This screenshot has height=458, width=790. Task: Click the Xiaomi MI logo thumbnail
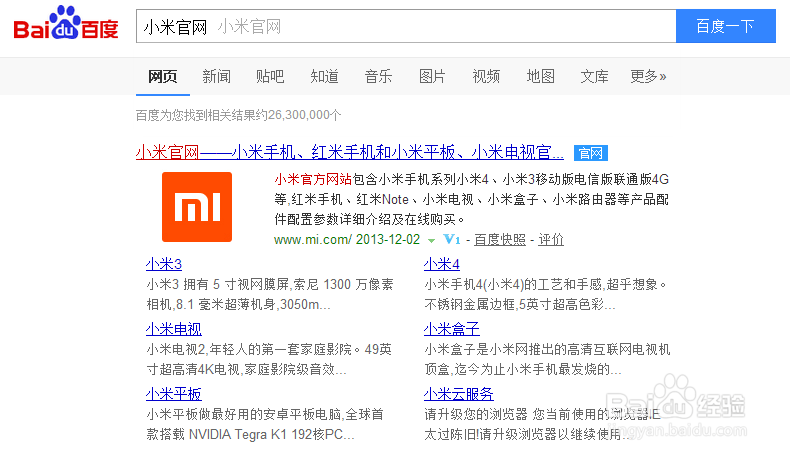click(197, 207)
